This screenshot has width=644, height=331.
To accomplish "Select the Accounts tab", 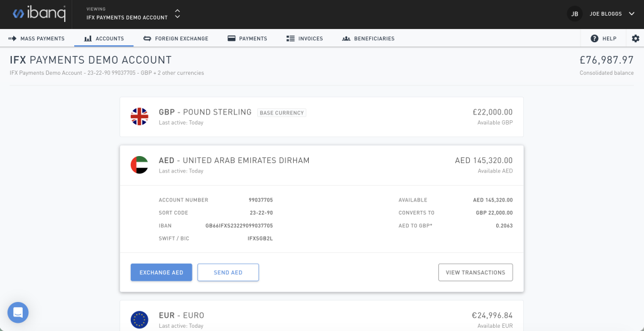I will click(104, 38).
